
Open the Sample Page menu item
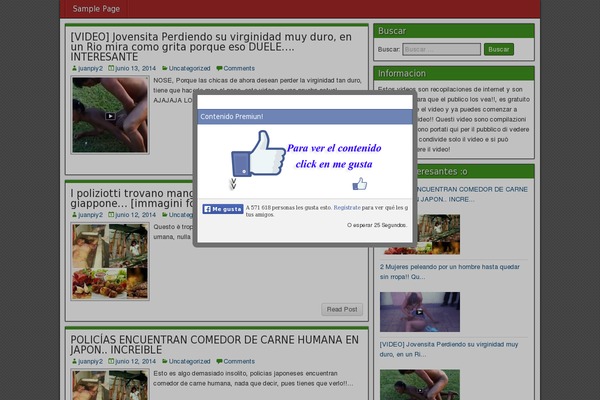(x=96, y=8)
